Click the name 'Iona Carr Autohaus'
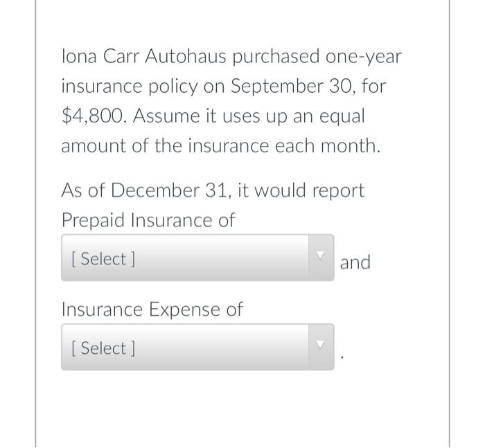Screen dimensions: 485x448 click(x=144, y=57)
